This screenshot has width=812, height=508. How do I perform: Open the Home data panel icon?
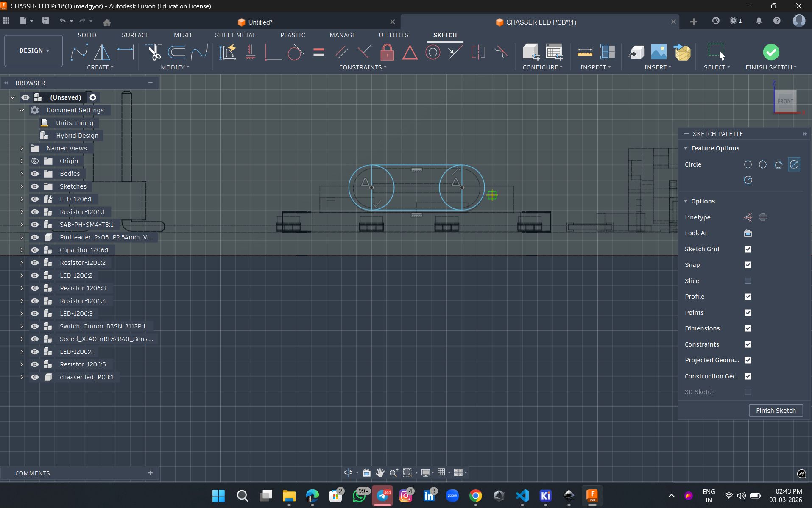(x=107, y=22)
